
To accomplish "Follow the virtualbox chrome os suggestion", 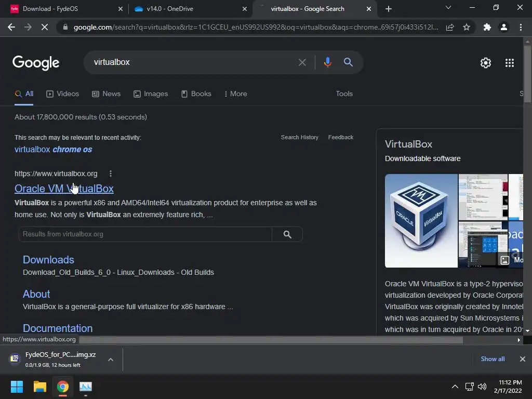I will (54, 149).
